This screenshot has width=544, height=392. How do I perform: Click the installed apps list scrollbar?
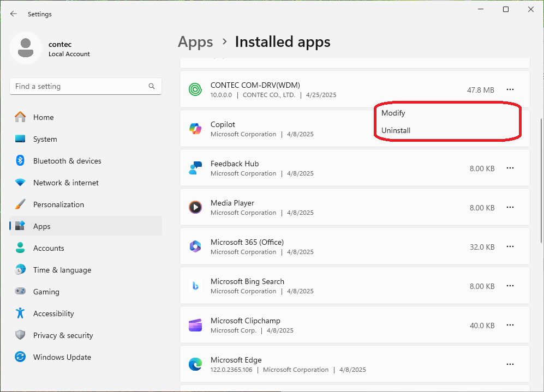[541, 180]
